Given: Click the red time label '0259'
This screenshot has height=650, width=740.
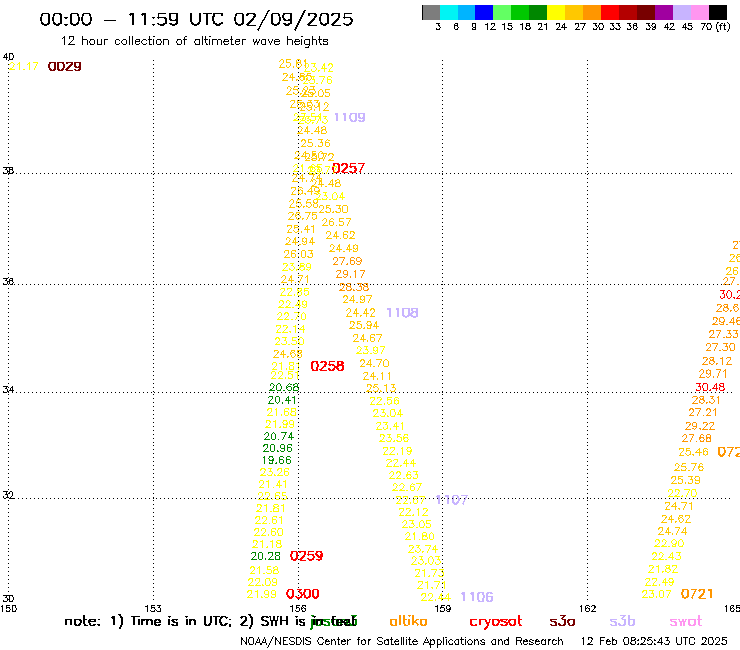Looking at the screenshot, I should click(x=306, y=556).
